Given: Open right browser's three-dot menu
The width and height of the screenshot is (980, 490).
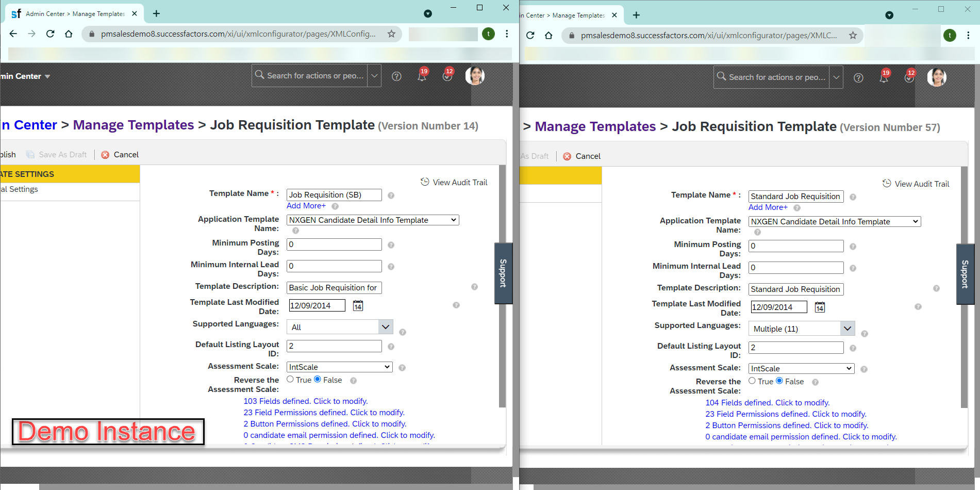Looking at the screenshot, I should click(968, 36).
